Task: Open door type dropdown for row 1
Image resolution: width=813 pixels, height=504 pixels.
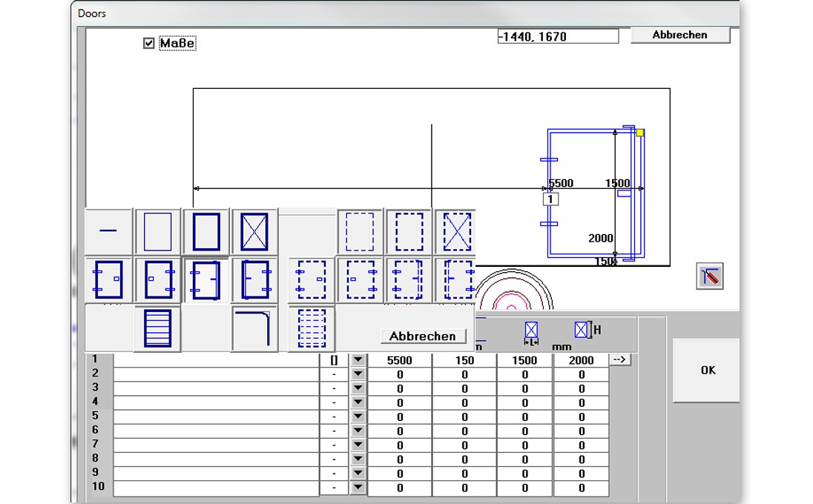Action: (x=358, y=360)
